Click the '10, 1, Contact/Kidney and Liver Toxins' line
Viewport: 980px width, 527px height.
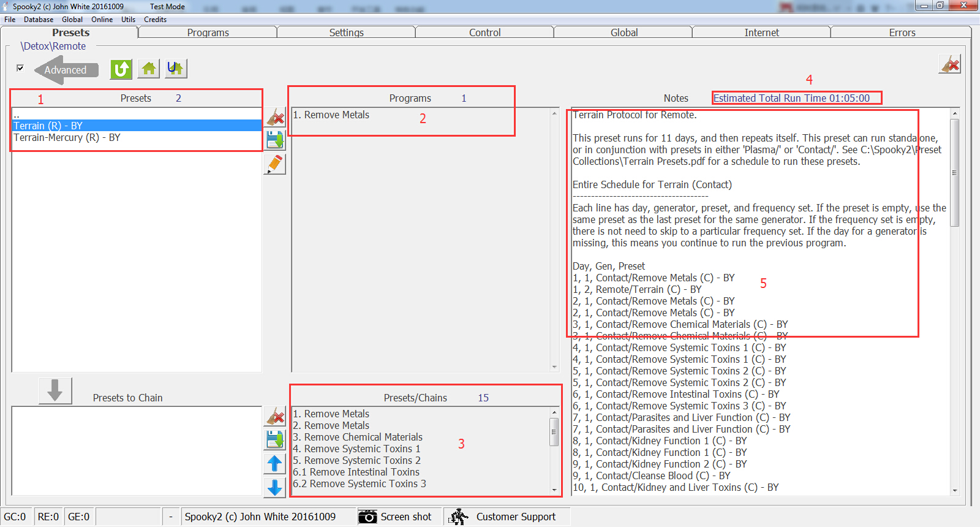[676, 487]
